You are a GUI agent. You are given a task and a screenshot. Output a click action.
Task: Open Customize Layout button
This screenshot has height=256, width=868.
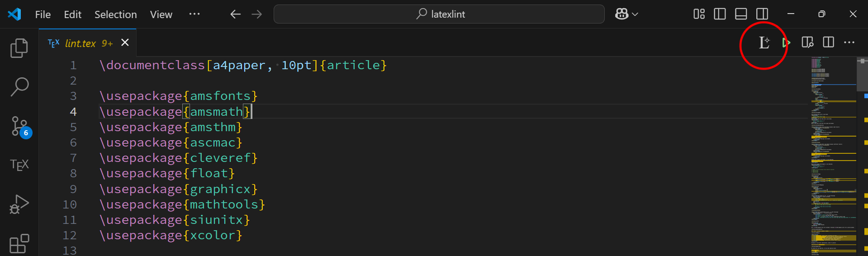tap(699, 14)
